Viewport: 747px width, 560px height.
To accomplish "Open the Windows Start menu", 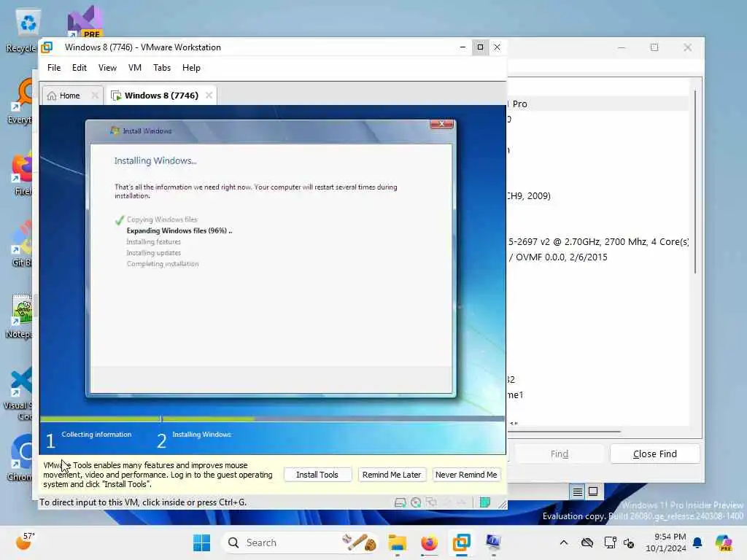I will pyautogui.click(x=202, y=542).
